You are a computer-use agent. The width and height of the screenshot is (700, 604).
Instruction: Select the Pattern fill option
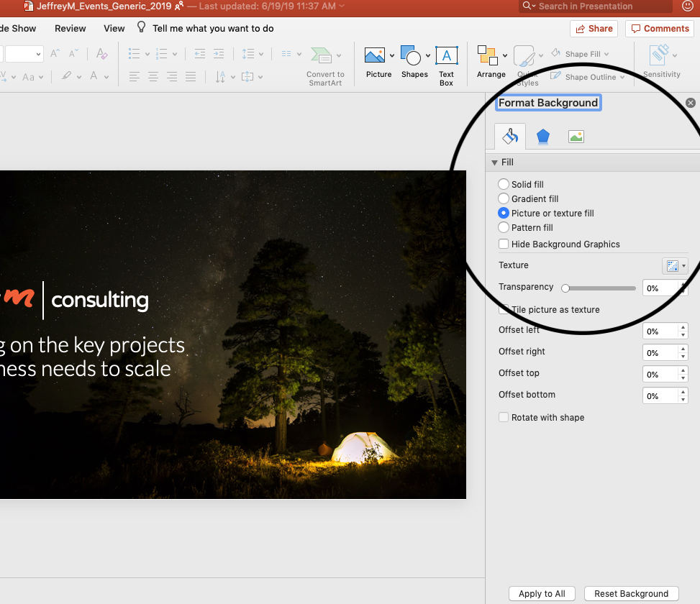(504, 228)
